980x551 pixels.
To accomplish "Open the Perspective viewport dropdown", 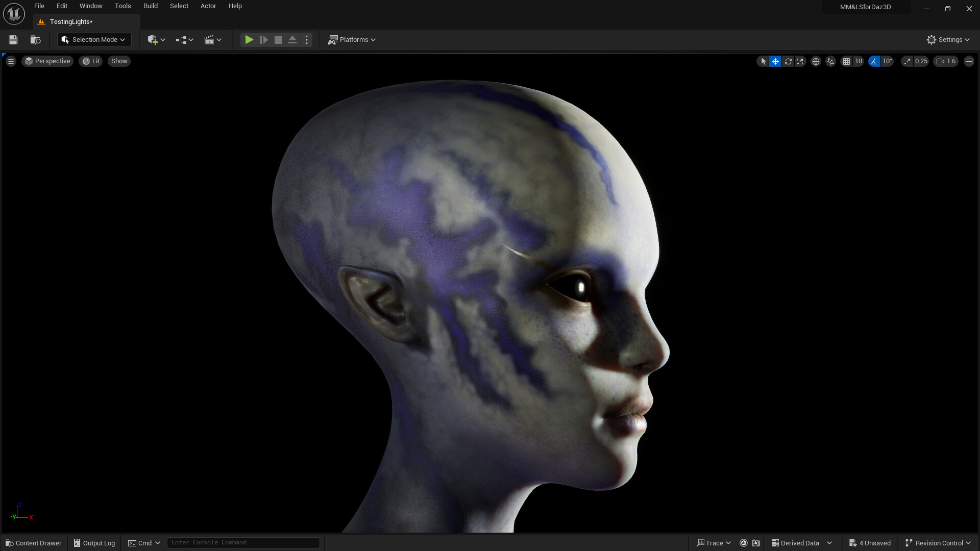I will click(x=47, y=61).
